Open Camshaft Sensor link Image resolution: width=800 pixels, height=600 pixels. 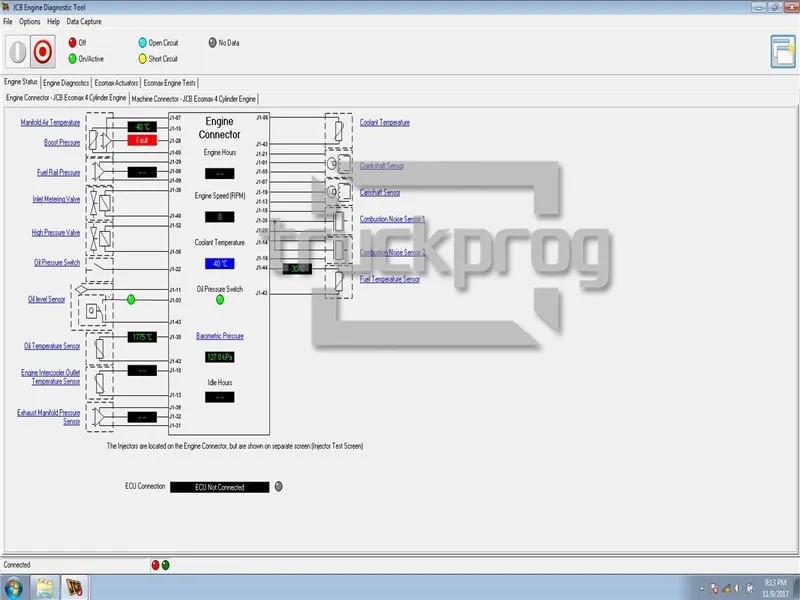(380, 192)
